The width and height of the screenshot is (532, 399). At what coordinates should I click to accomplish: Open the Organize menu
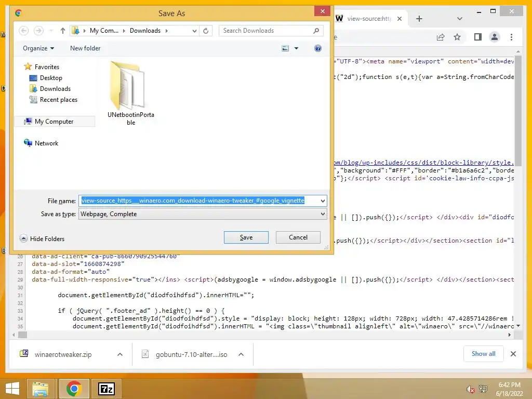(x=38, y=48)
